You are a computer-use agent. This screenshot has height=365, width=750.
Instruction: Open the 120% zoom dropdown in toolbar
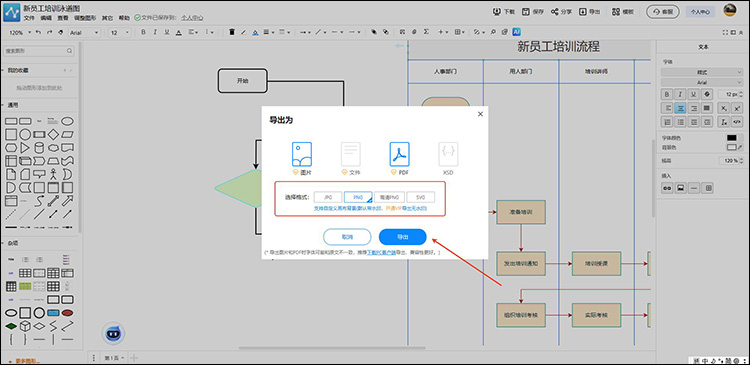coord(20,32)
